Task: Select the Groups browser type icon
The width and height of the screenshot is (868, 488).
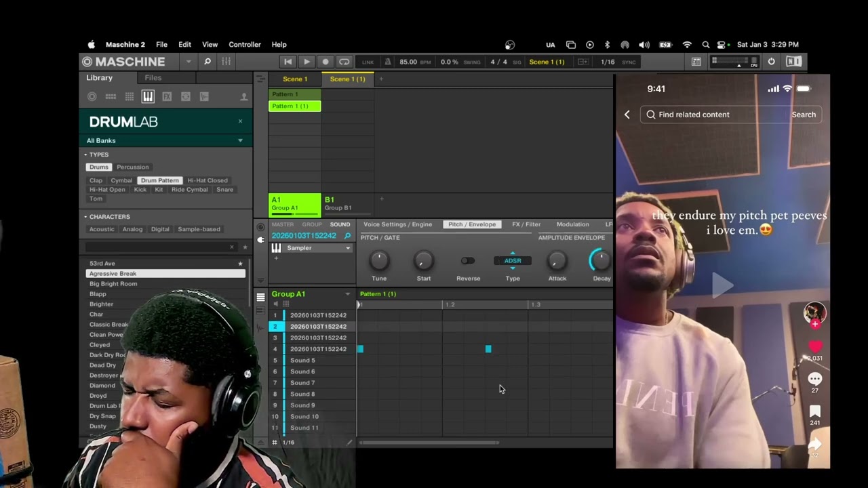Action: pyautogui.click(x=111, y=97)
